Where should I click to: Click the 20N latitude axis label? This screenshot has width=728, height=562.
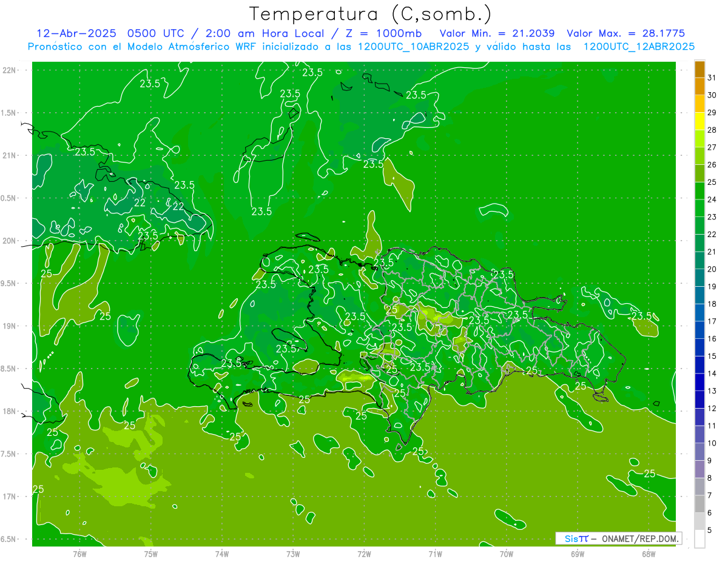pos(10,241)
